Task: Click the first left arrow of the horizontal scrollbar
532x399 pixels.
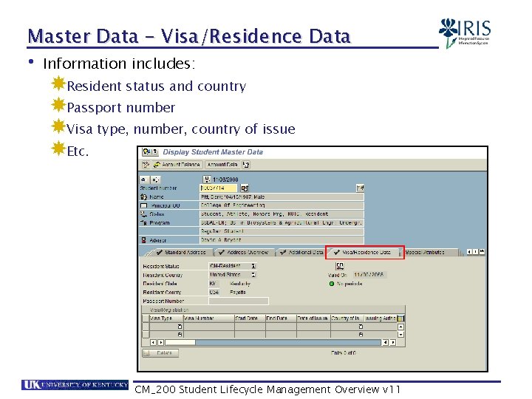Action: pos(154,342)
